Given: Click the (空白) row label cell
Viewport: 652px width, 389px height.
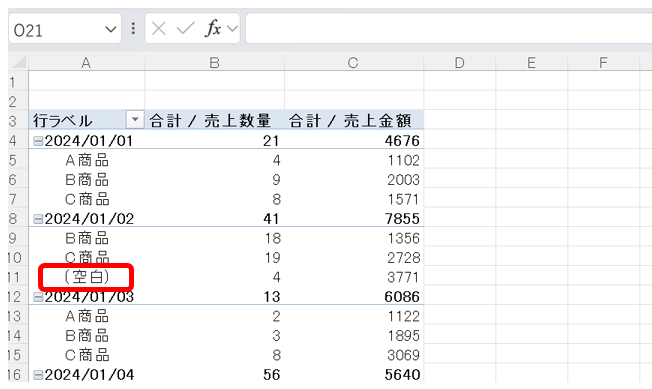Looking at the screenshot, I should (x=86, y=277).
